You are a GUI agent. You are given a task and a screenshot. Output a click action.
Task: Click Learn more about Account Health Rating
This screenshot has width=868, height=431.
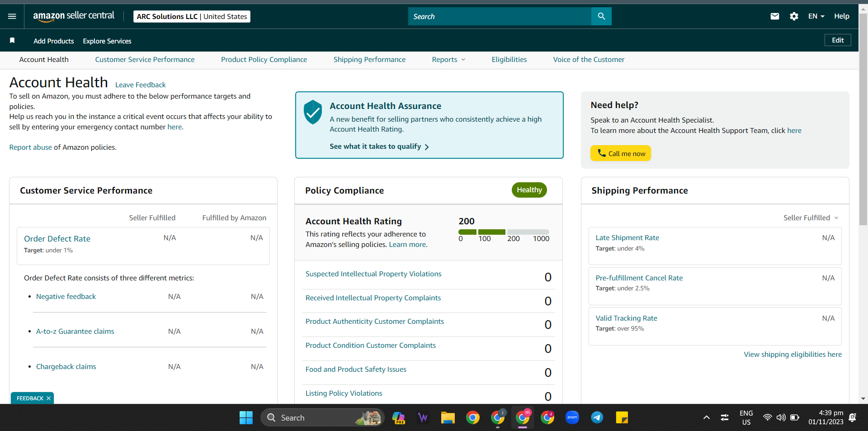pos(407,245)
